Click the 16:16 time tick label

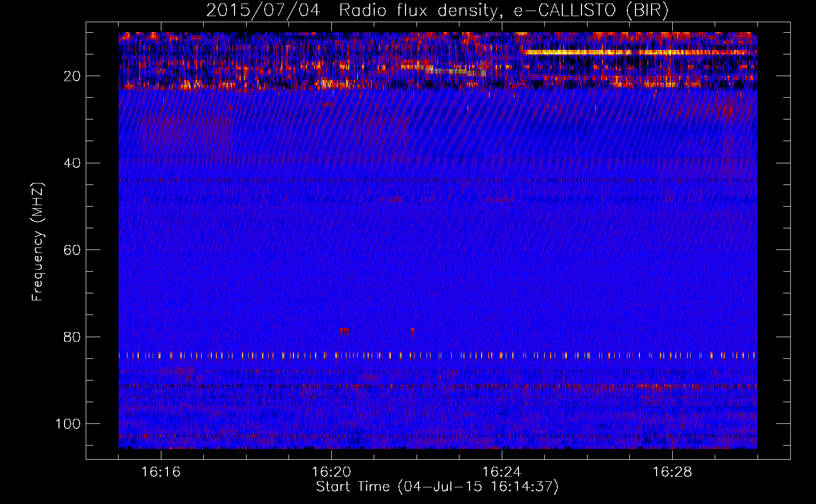pyautogui.click(x=161, y=472)
